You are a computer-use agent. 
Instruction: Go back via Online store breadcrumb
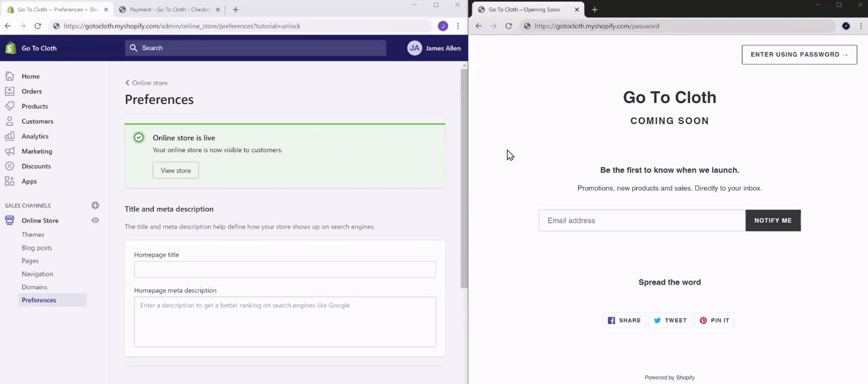pyautogui.click(x=146, y=83)
